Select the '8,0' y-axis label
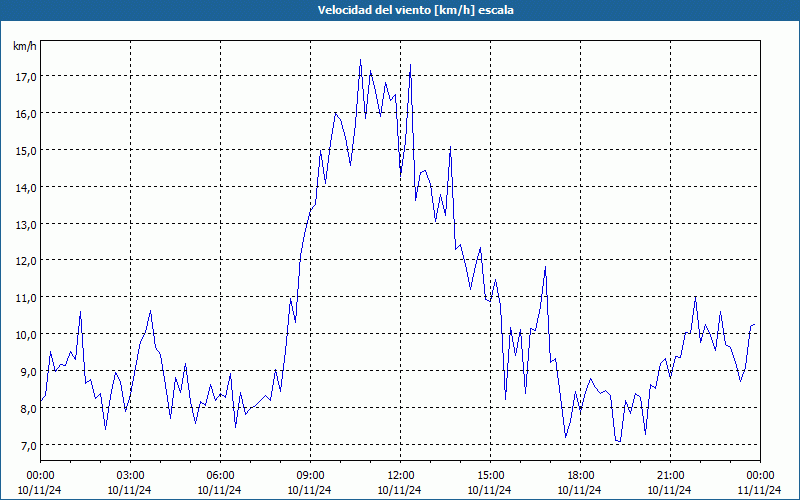This screenshot has width=800, height=500. 29,409
